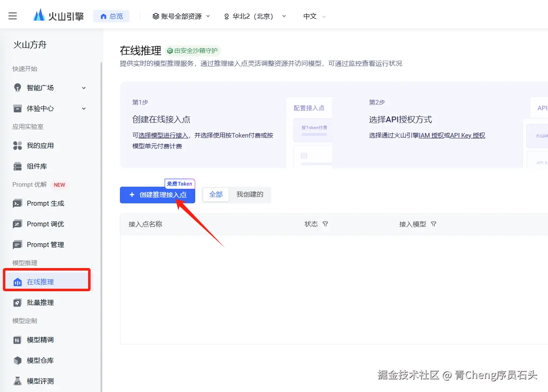Expand the 体验中心 chevron
Screen dimensions: 548x392
(84, 108)
